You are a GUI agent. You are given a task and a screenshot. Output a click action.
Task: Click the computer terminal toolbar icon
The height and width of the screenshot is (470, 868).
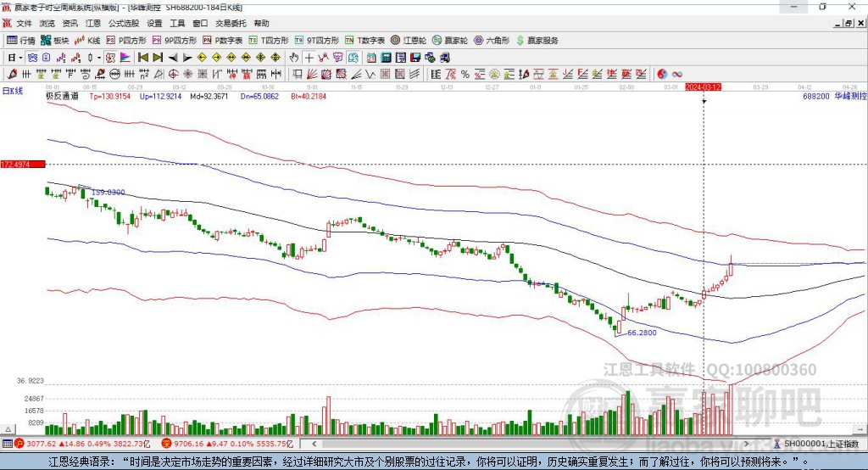point(444,58)
